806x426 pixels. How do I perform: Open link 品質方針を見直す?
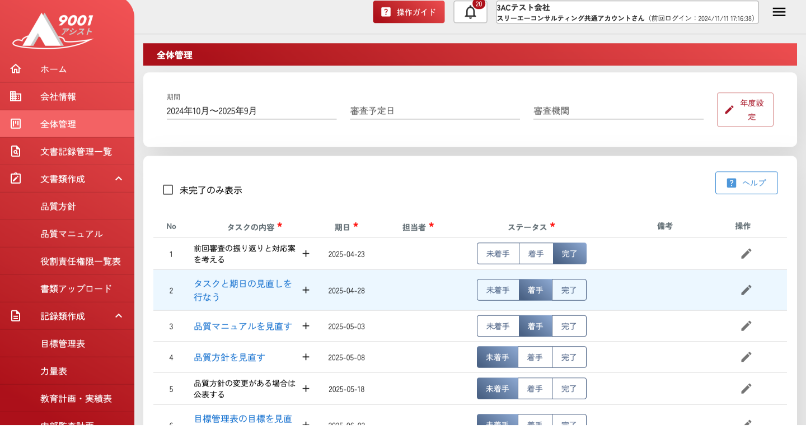point(229,357)
